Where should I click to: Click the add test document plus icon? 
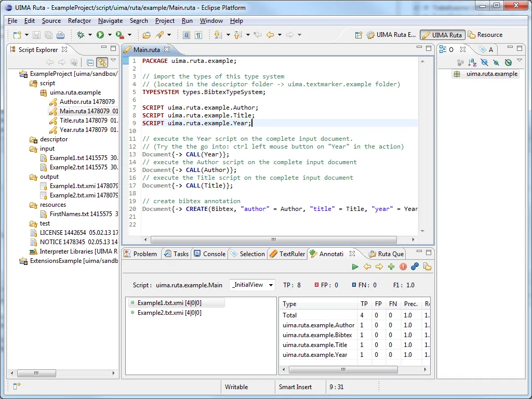(391, 267)
